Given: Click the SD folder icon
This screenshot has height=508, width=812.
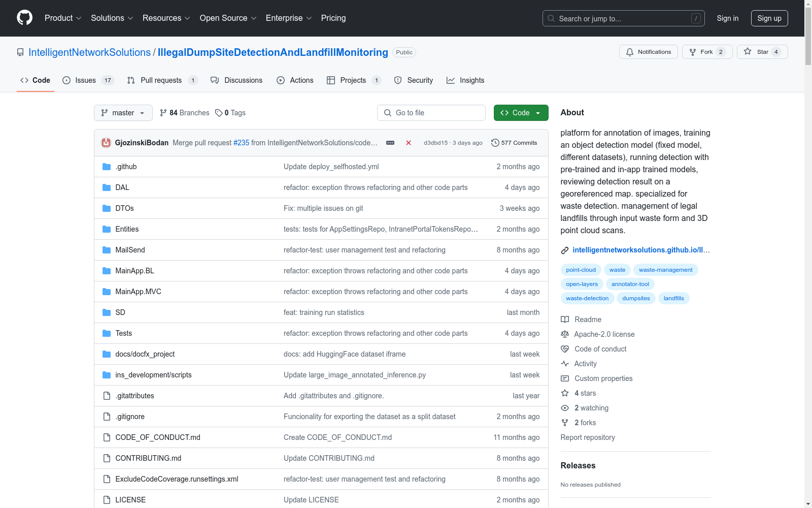Looking at the screenshot, I should pos(107,312).
